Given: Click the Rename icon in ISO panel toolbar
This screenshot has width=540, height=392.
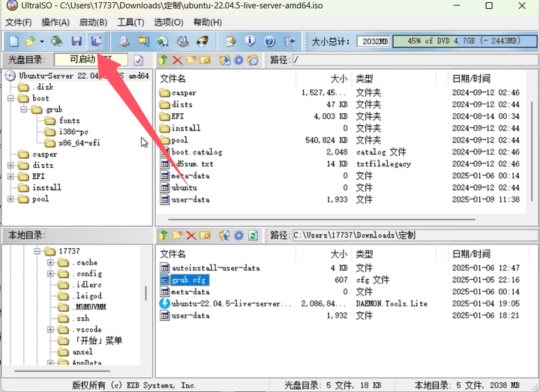Looking at the screenshot, I should (x=205, y=60).
